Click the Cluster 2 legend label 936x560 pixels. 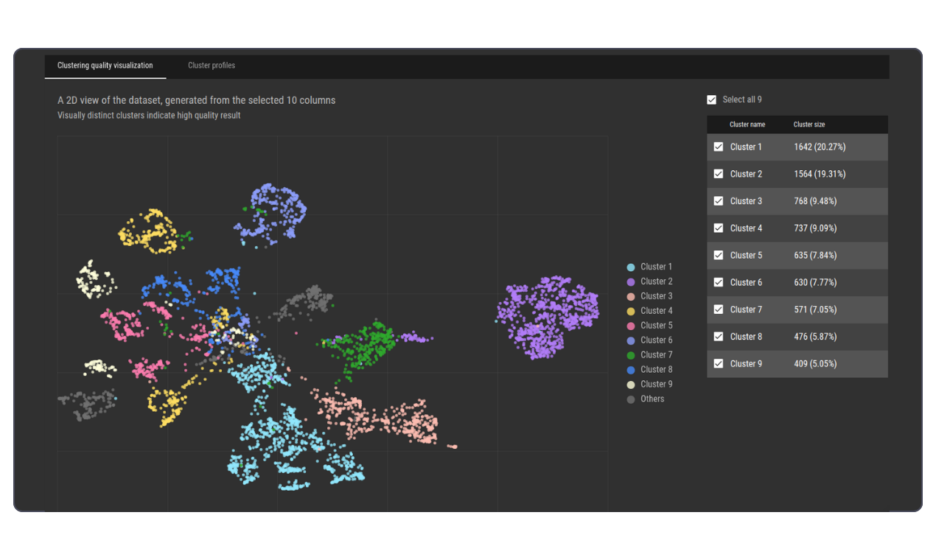[657, 281]
